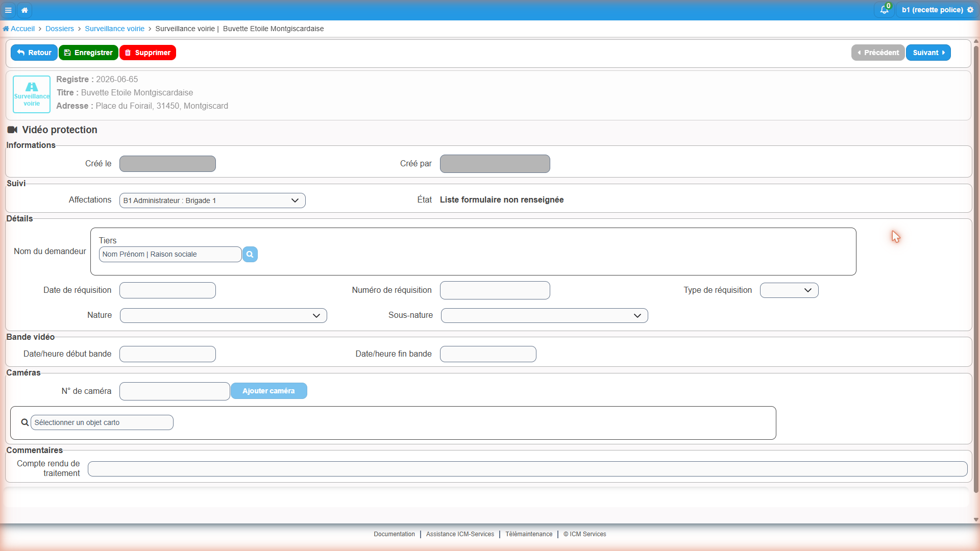Click the Surveillance voirie module icon
Image resolution: width=980 pixels, height=551 pixels.
point(32,94)
